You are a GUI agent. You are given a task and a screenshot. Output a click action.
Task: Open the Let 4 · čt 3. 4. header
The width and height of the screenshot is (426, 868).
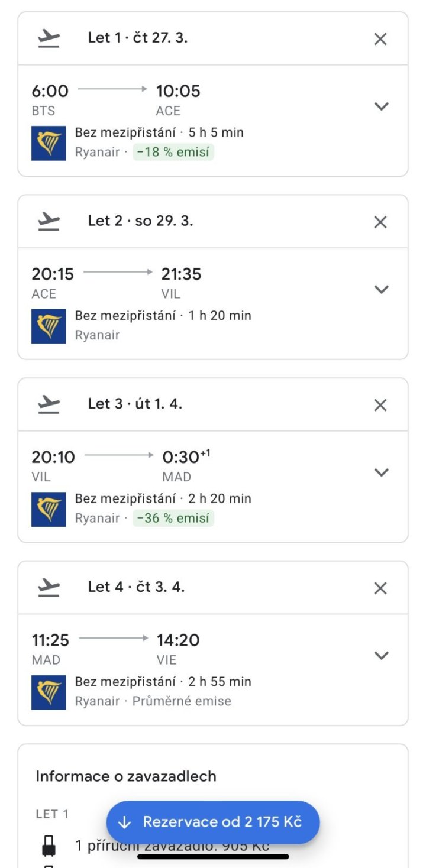coord(136,587)
